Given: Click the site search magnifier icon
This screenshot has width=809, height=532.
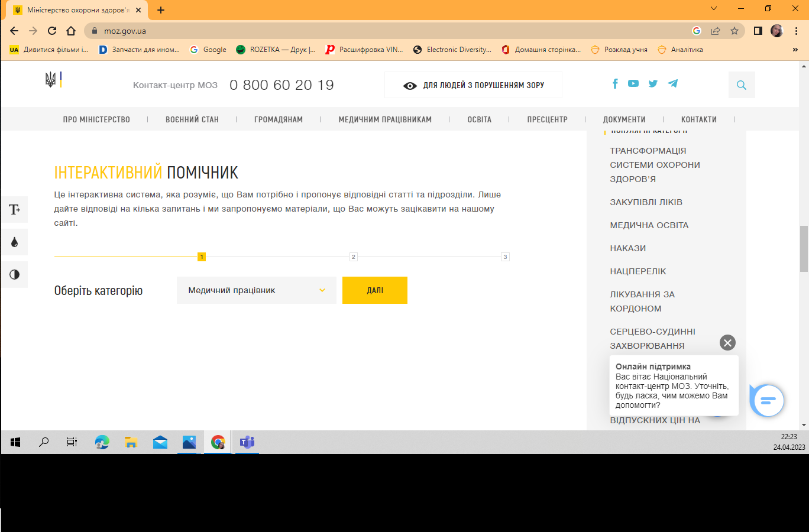Looking at the screenshot, I should coord(742,85).
